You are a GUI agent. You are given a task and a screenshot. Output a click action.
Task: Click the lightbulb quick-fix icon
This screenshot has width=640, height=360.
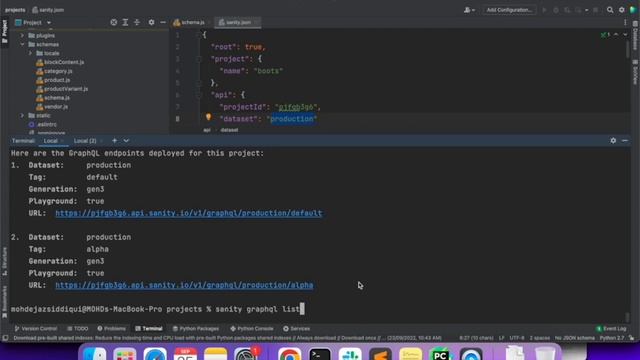pos(209,118)
